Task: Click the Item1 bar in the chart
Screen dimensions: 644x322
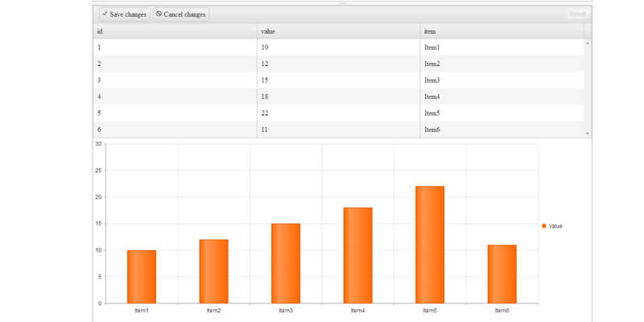Action: (x=142, y=276)
